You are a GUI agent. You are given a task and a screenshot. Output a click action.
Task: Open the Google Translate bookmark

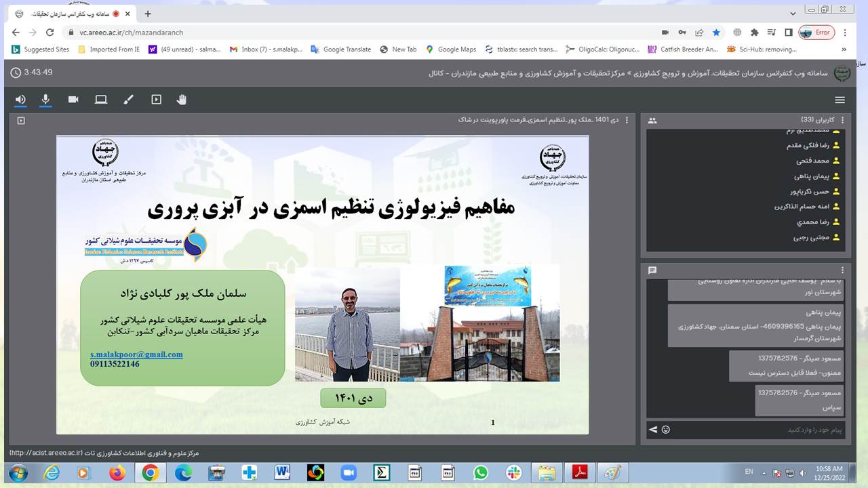point(341,49)
